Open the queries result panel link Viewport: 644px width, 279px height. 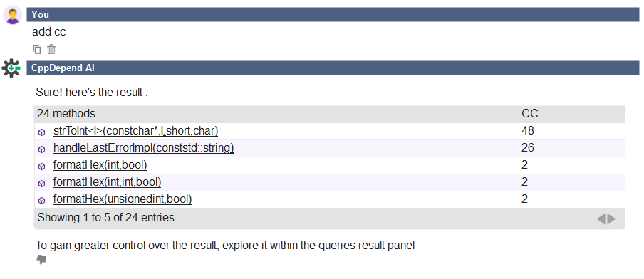(x=366, y=246)
